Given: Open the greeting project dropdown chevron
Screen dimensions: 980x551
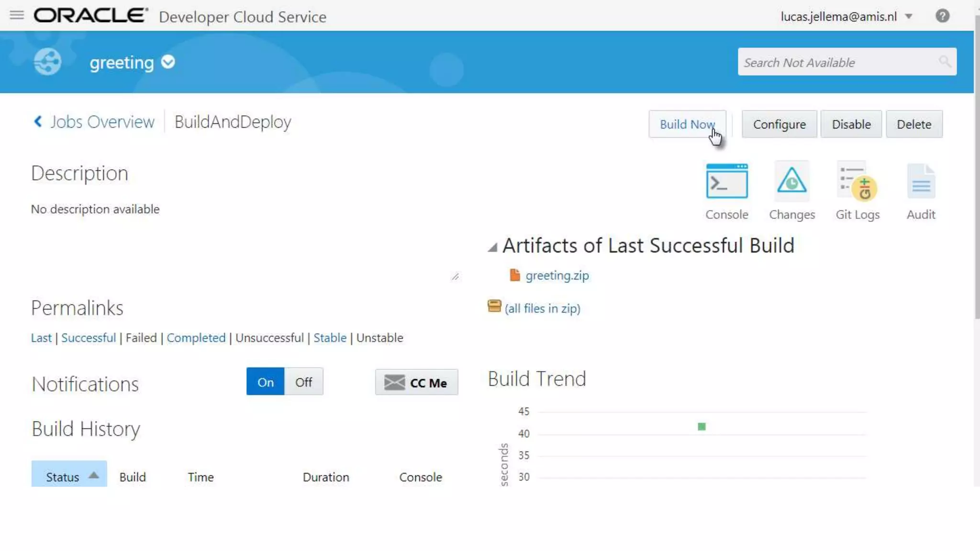Looking at the screenshot, I should point(168,62).
